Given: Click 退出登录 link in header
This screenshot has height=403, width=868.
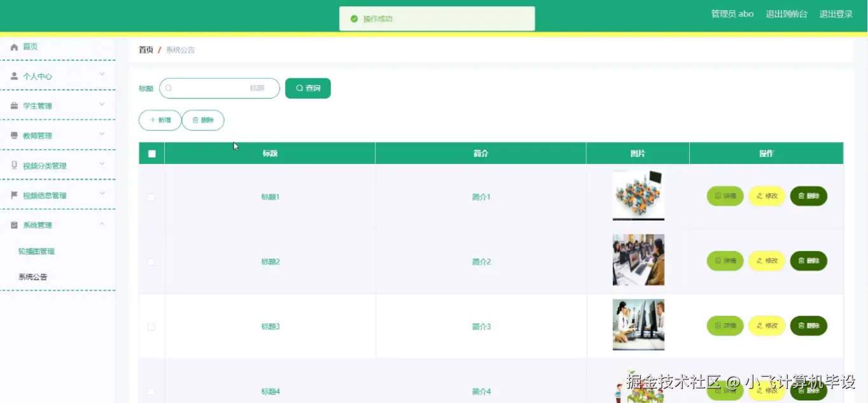Looking at the screenshot, I should [x=836, y=14].
